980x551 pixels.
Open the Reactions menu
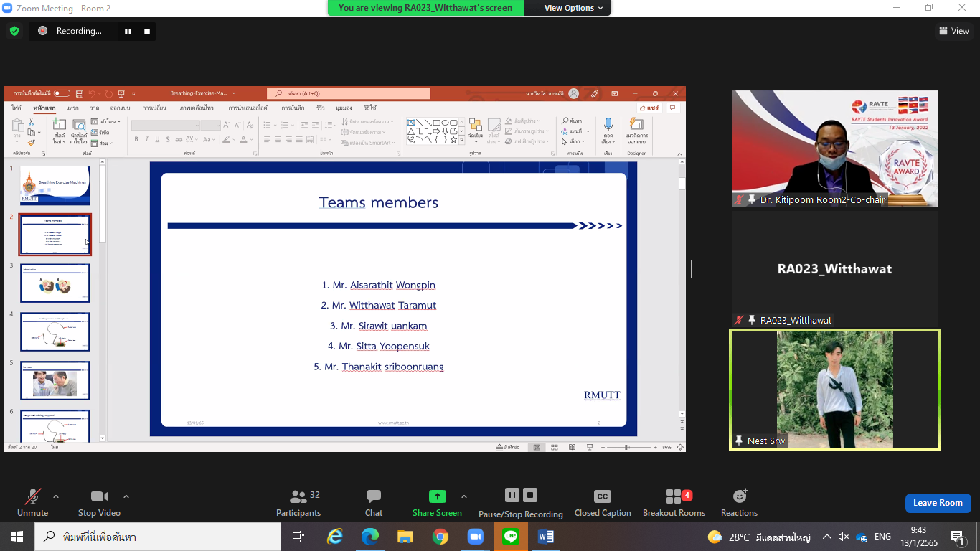pos(739,496)
